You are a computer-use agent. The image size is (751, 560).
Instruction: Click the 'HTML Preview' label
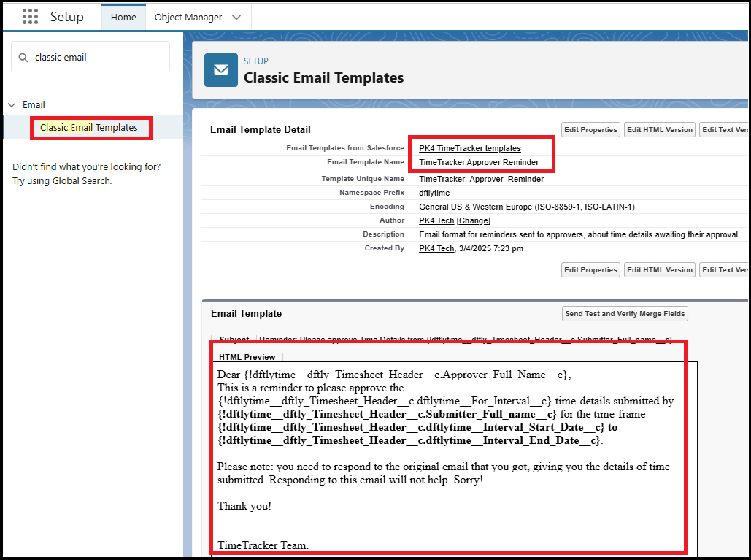click(x=247, y=357)
